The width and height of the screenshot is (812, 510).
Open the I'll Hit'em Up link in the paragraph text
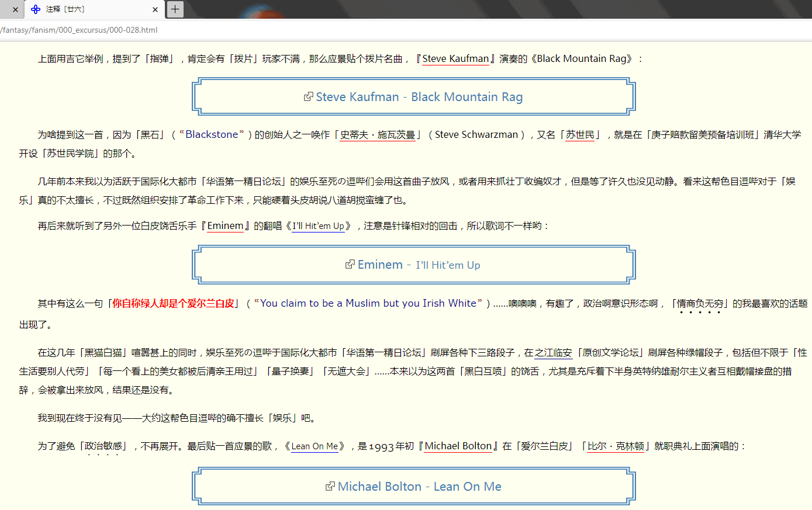pyautogui.click(x=318, y=226)
